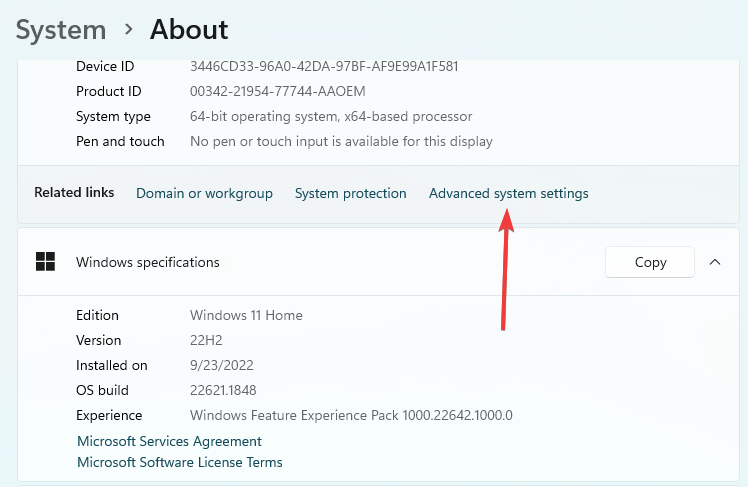Screen dimensions: 748x487
Task: Select the Device ID value
Action: [324, 66]
